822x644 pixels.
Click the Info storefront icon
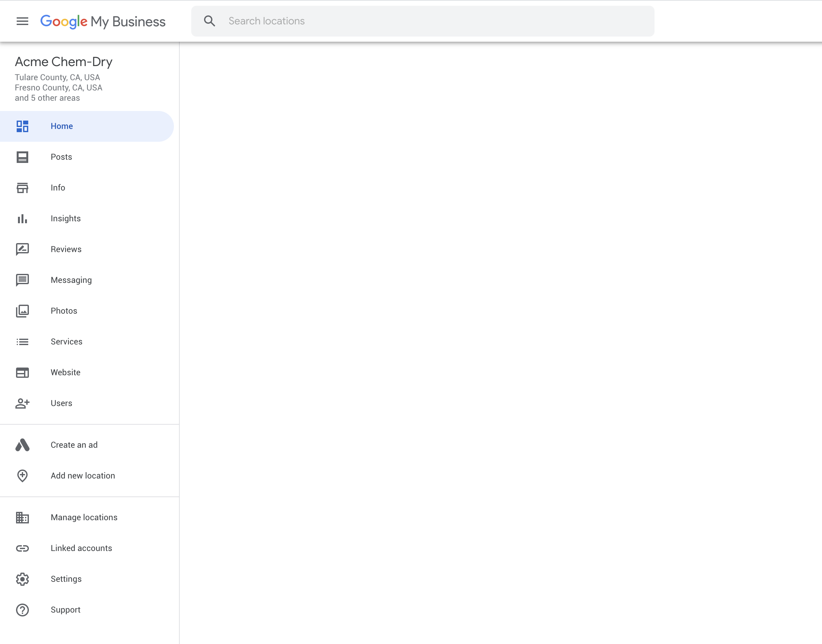tap(22, 188)
